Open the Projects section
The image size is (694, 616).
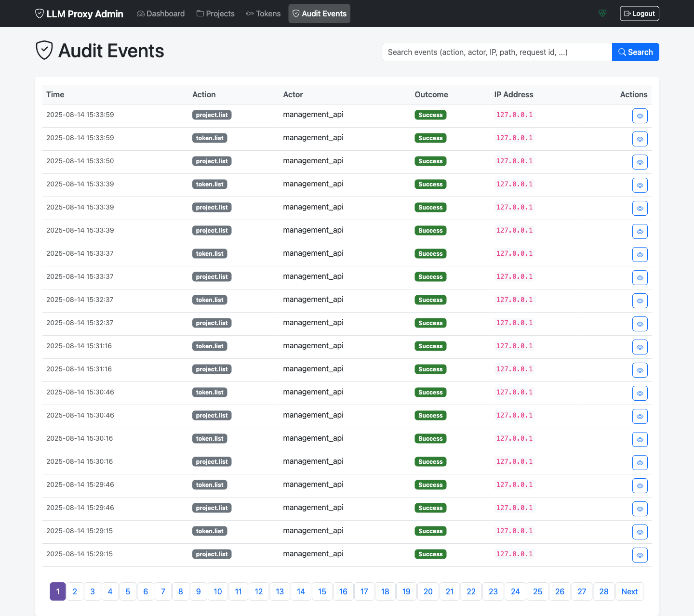215,13
